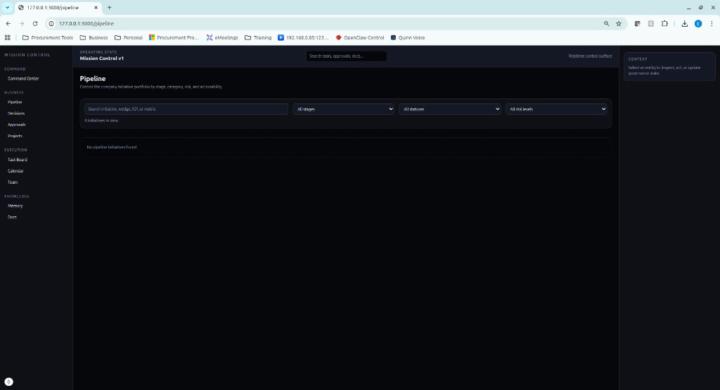The width and height of the screenshot is (720, 390).
Task: Open a new tab with the plus icon
Action: [x=109, y=7]
